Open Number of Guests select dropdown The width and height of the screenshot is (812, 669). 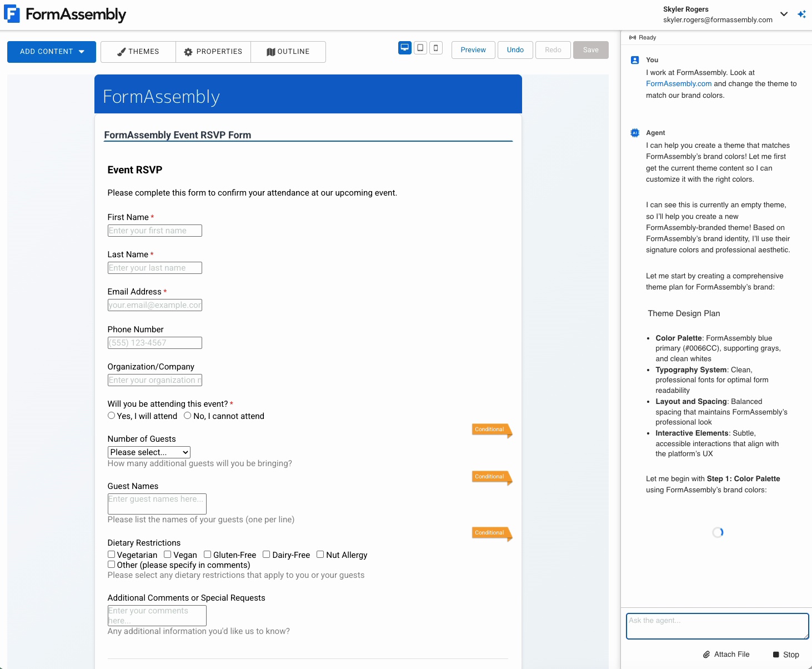(149, 452)
